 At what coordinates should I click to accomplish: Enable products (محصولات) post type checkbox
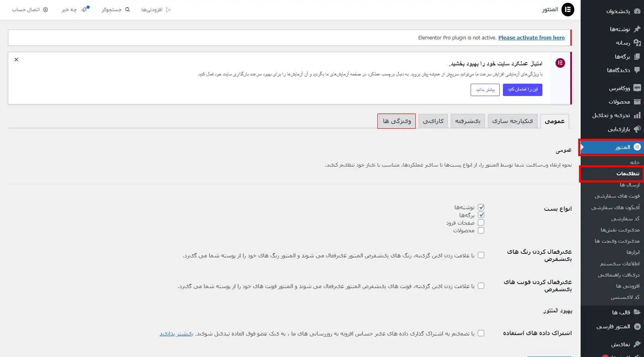[481, 230]
